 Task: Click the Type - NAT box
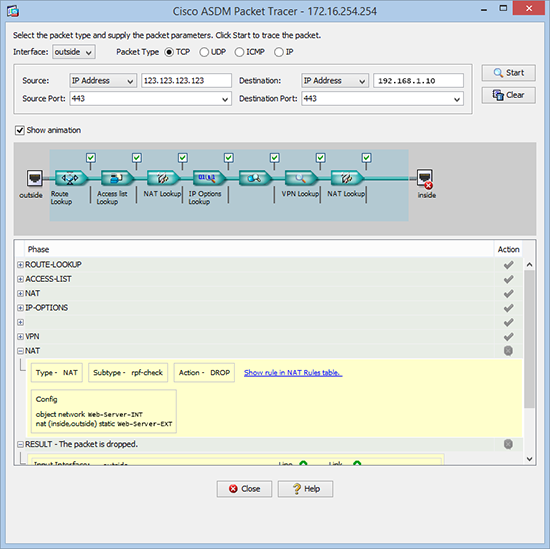point(57,373)
